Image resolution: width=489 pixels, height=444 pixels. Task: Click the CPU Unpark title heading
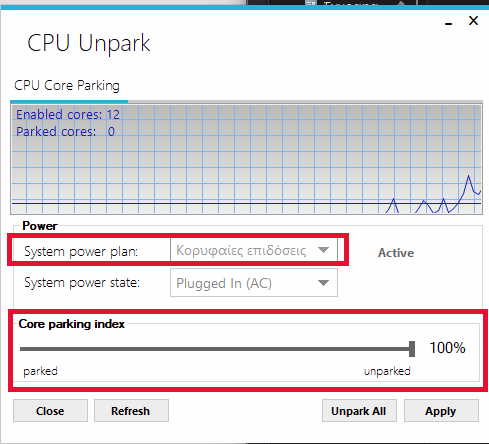tap(89, 43)
